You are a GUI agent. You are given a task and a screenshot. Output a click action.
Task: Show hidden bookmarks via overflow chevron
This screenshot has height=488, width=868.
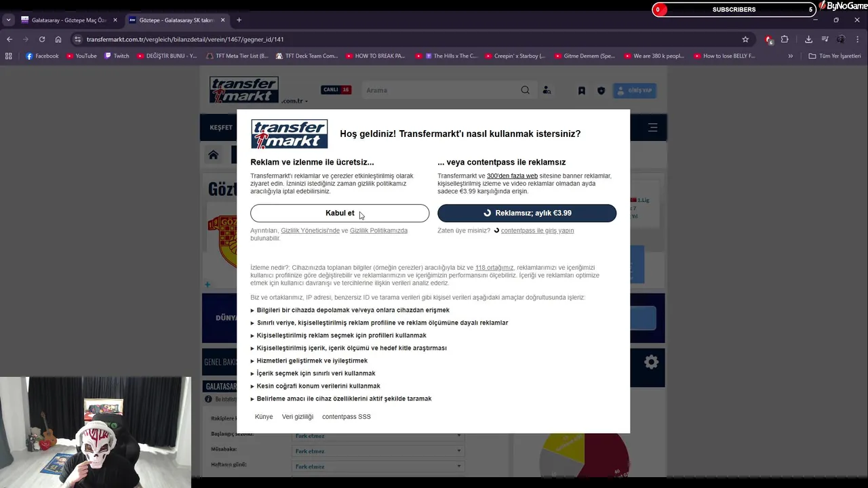[x=790, y=56]
